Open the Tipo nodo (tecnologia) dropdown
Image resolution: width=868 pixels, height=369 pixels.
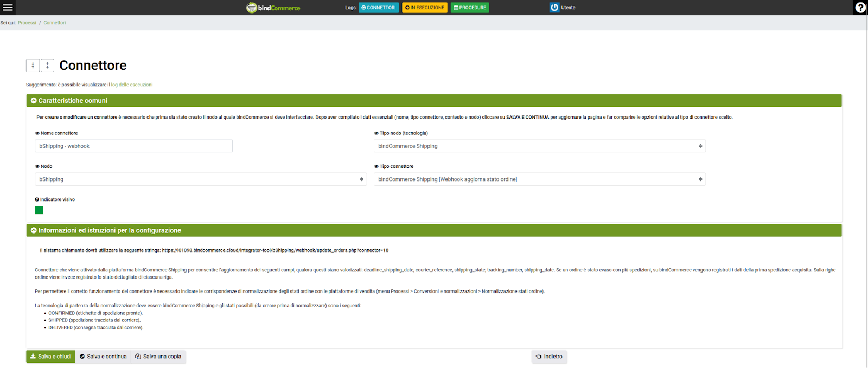[x=539, y=146]
